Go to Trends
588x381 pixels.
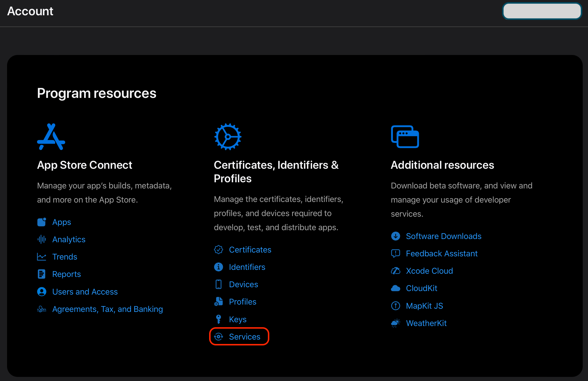tap(65, 257)
